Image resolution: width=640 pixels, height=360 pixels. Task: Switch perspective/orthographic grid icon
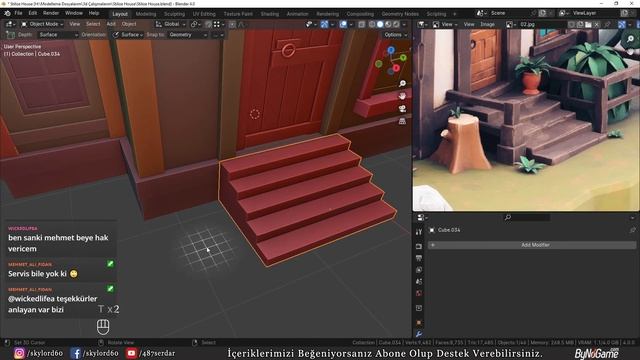tap(402, 121)
